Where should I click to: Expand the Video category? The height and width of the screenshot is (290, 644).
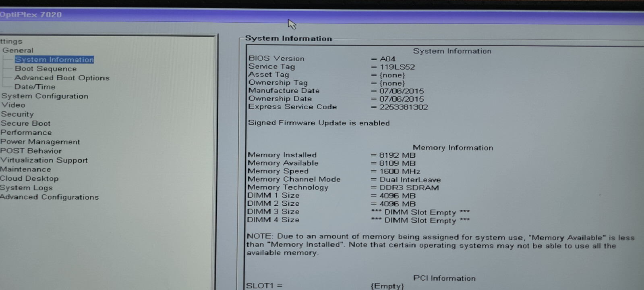click(13, 105)
